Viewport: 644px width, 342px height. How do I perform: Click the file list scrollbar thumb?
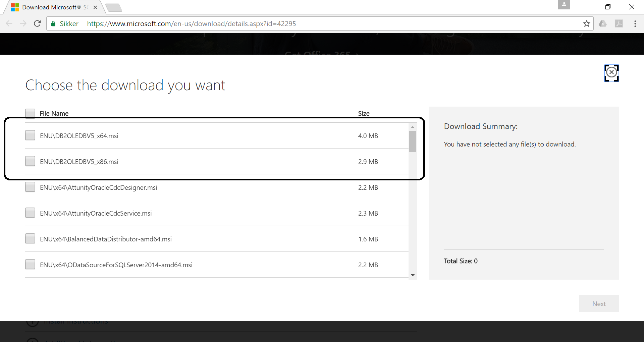[x=413, y=141]
